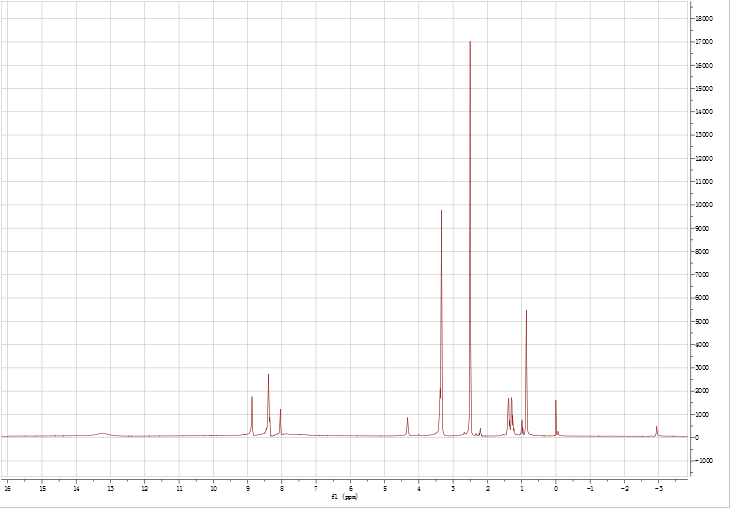Click the x-axis label 16 ppm
Image resolution: width=732 pixels, height=509 pixels.
coord(7,488)
